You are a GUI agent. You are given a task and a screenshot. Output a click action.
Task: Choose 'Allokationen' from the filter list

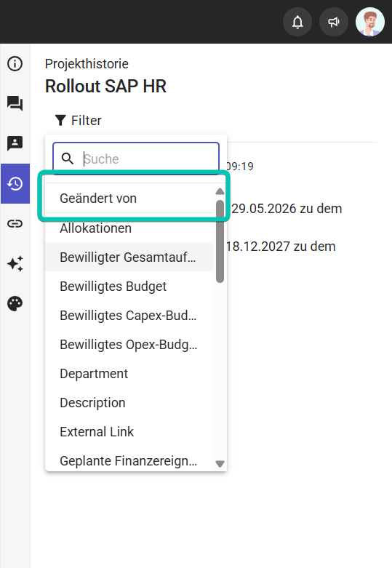(x=129, y=228)
